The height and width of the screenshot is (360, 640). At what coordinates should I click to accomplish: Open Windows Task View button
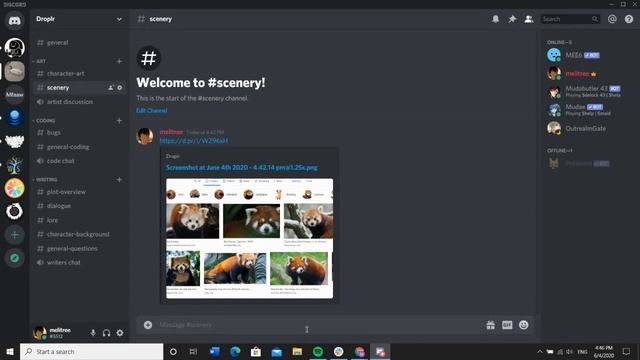(x=193, y=351)
